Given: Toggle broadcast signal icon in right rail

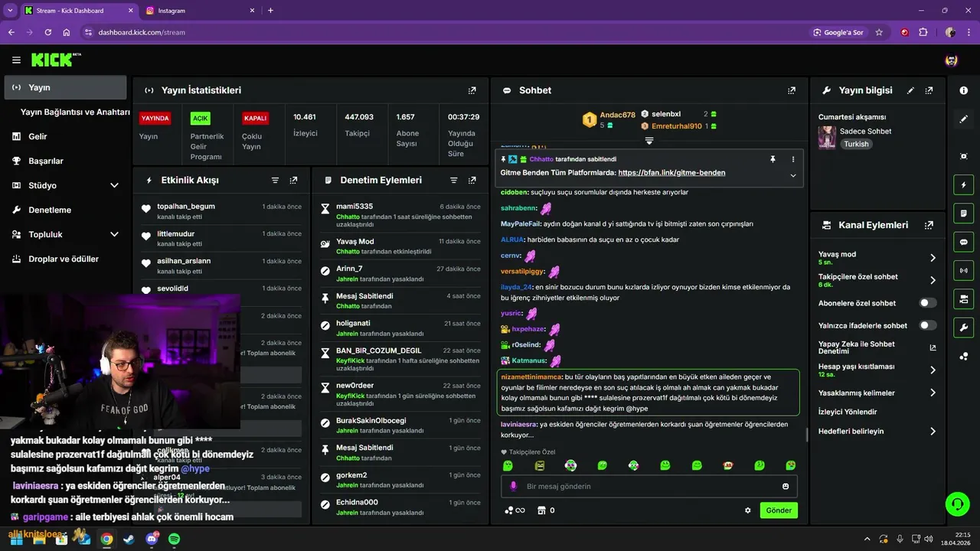Looking at the screenshot, I should [963, 270].
